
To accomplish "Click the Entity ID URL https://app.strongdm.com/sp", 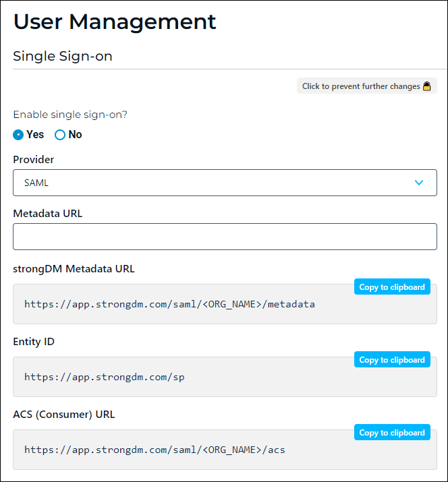I will 105,378.
